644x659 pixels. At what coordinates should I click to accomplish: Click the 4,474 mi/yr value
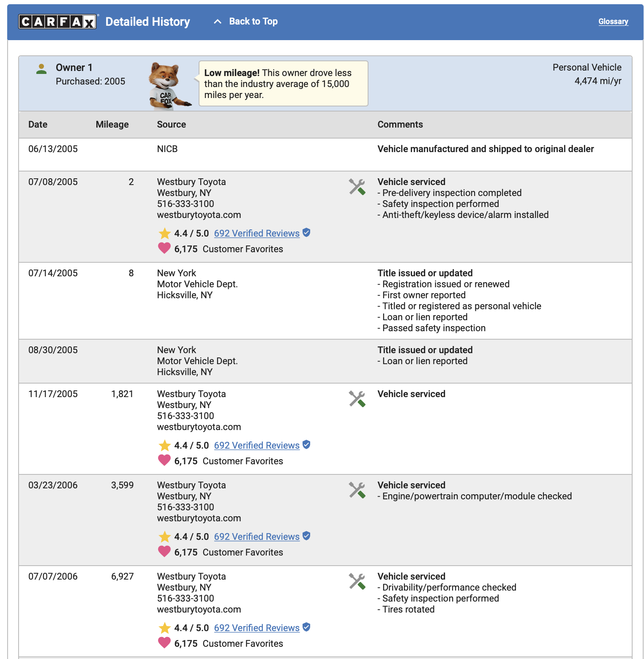pos(598,81)
